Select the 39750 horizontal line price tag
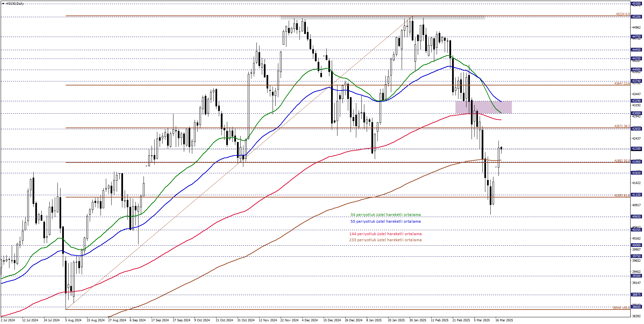 (637, 256)
